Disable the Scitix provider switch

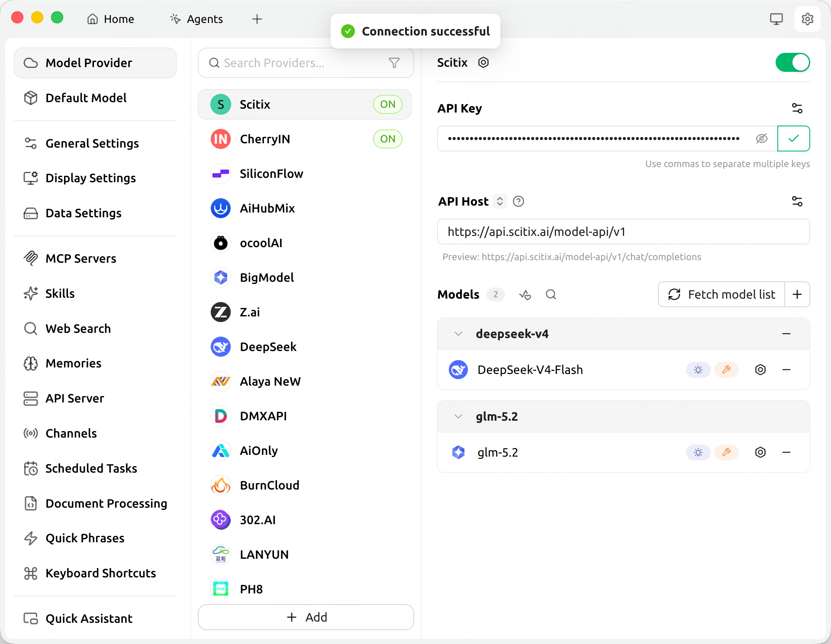point(792,62)
